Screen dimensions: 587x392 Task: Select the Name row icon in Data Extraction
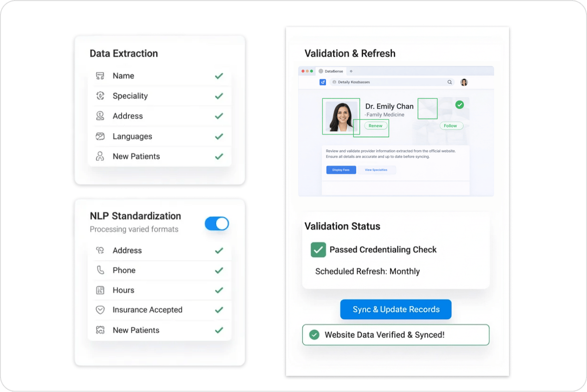100,76
